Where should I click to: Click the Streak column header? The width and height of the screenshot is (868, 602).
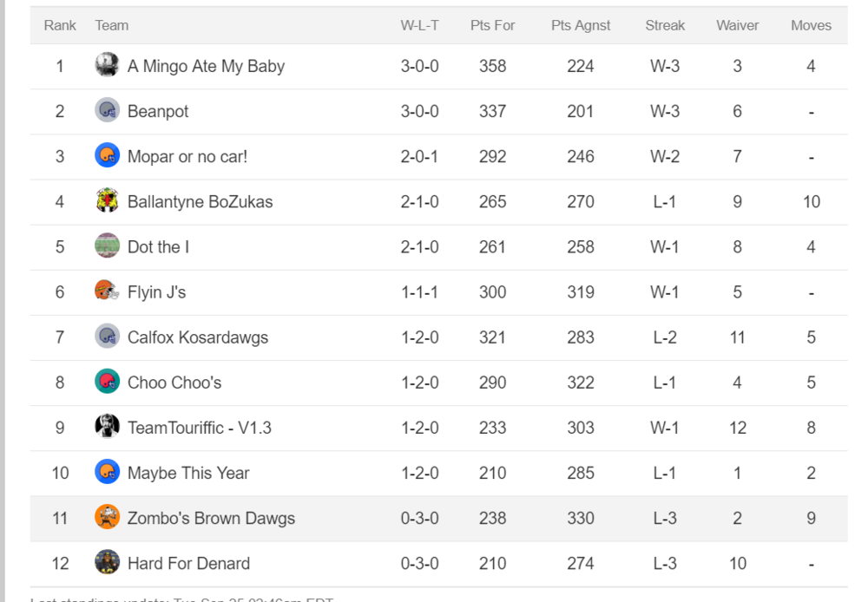click(x=665, y=25)
